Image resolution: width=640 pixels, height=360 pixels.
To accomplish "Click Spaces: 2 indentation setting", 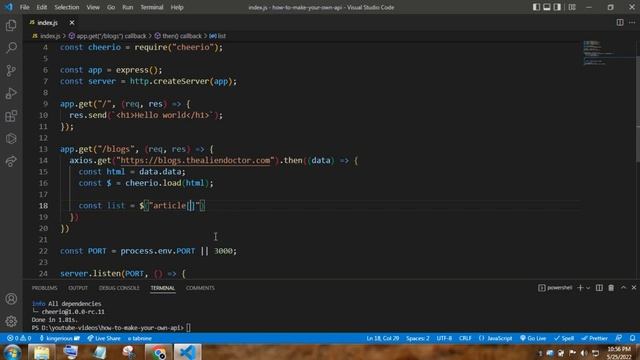I will pos(418,338).
